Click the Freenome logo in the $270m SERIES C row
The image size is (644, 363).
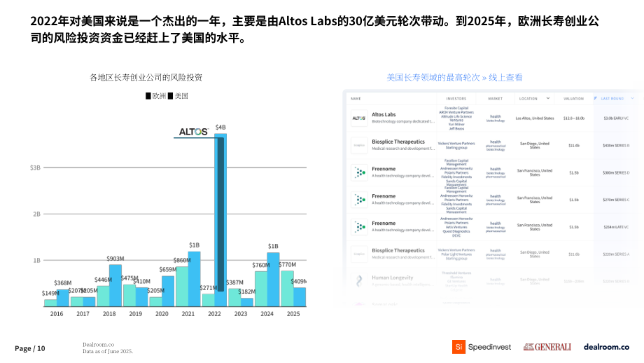359,200
